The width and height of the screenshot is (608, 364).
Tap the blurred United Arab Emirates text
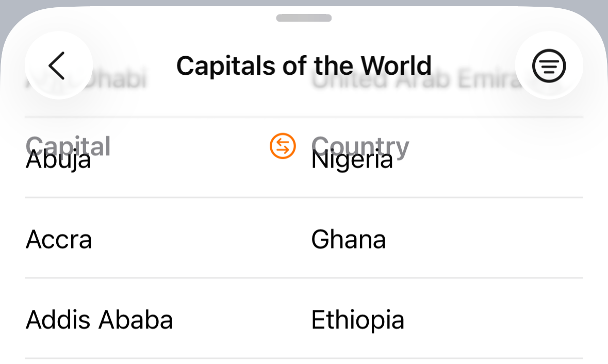(417, 79)
